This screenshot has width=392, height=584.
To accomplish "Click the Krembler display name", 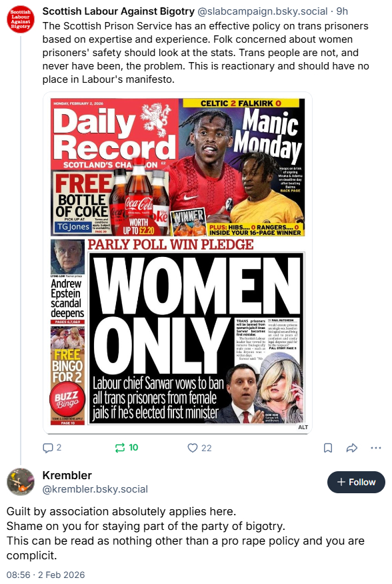I will (x=67, y=475).
